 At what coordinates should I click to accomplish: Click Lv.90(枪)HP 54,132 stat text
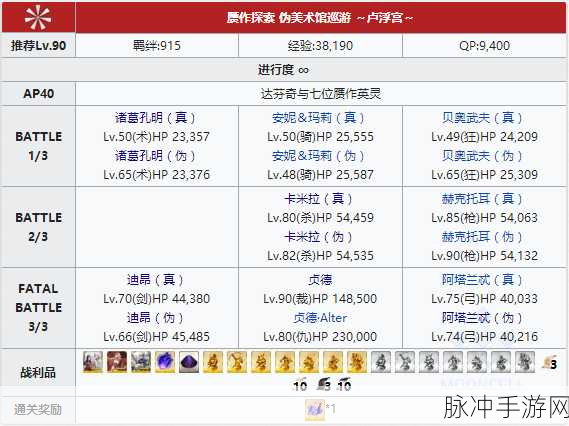click(x=484, y=256)
